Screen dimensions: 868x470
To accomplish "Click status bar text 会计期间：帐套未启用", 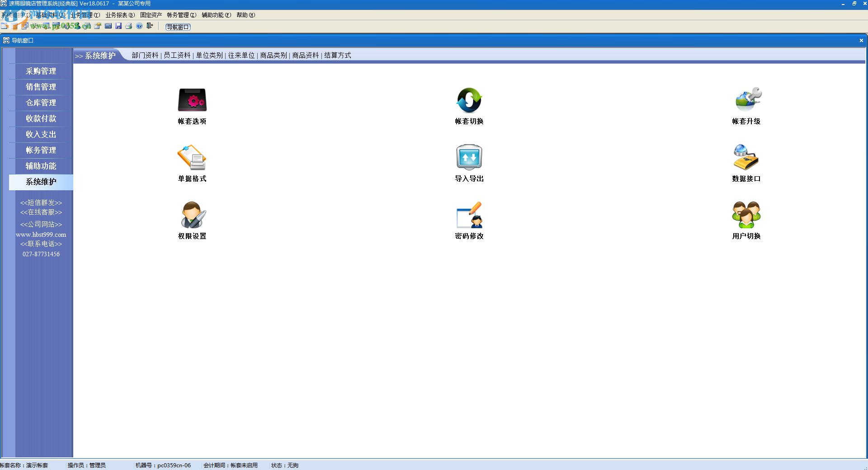I will (x=231, y=465).
